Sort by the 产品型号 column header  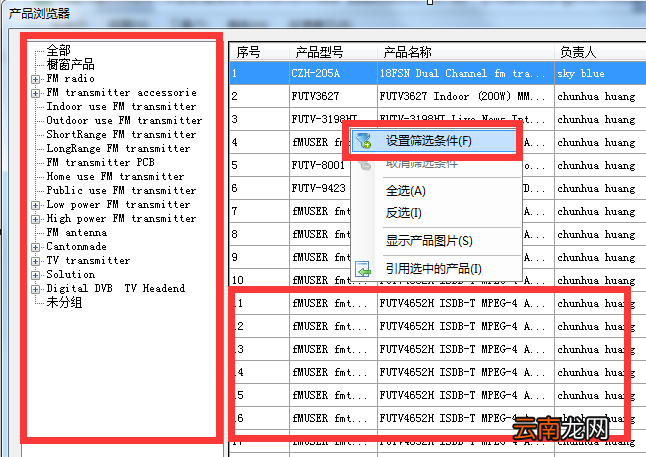tap(333, 52)
